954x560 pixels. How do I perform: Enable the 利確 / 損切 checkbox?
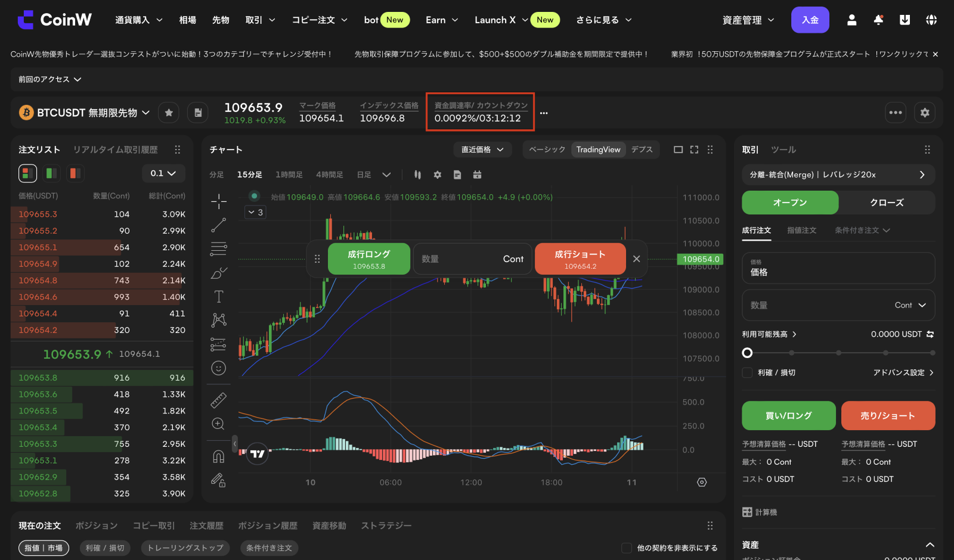point(747,372)
